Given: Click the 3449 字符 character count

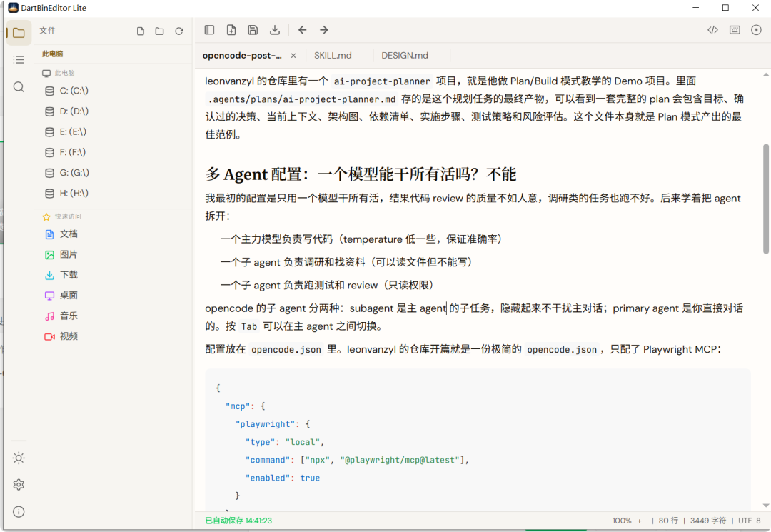Looking at the screenshot, I should (x=708, y=521).
